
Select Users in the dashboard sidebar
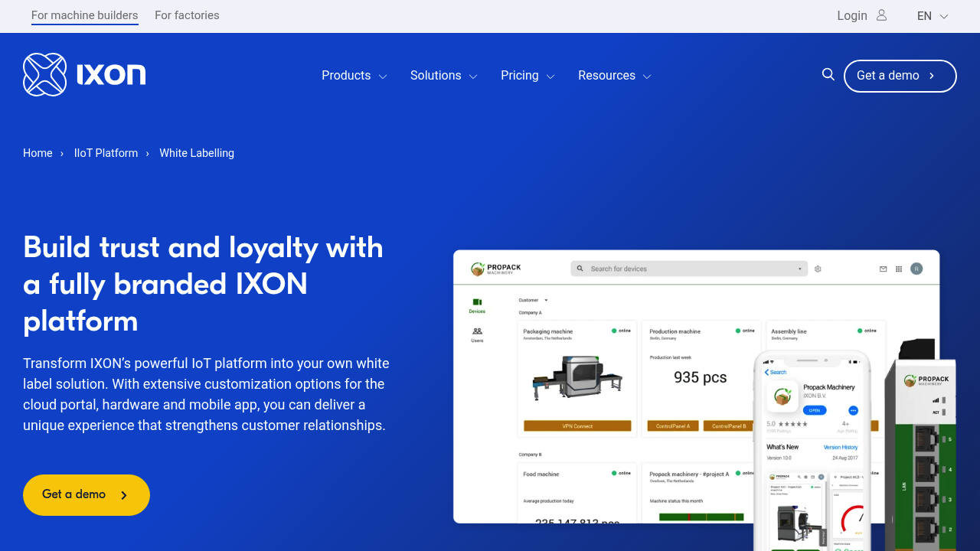click(x=477, y=334)
